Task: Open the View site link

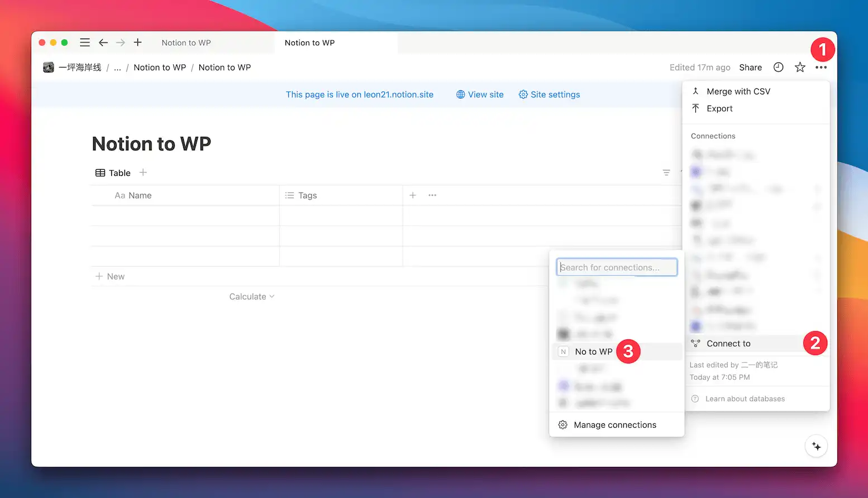Action: [480, 95]
